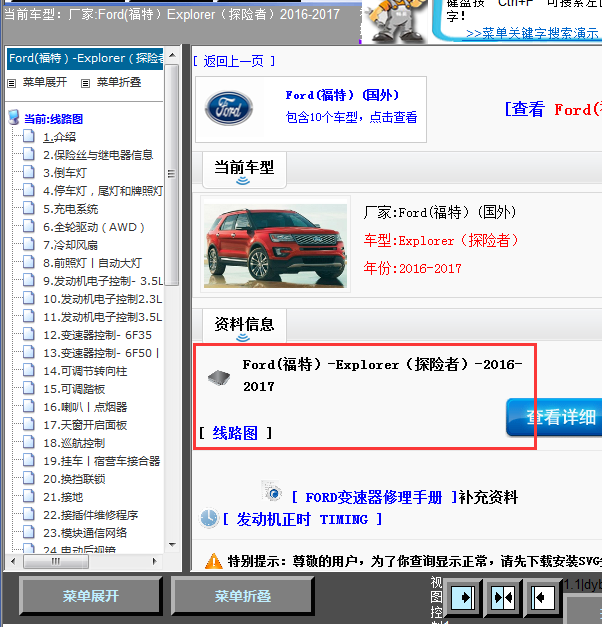Viewport: 602px width, 627px height.
Task: Open the 线路图 link in 资料信息
Action: pos(235,433)
